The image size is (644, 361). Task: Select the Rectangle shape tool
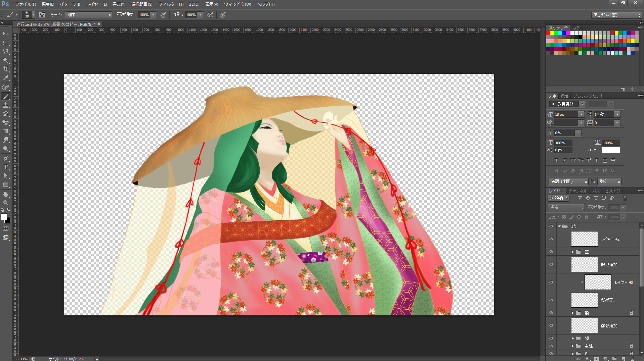pyautogui.click(x=6, y=185)
